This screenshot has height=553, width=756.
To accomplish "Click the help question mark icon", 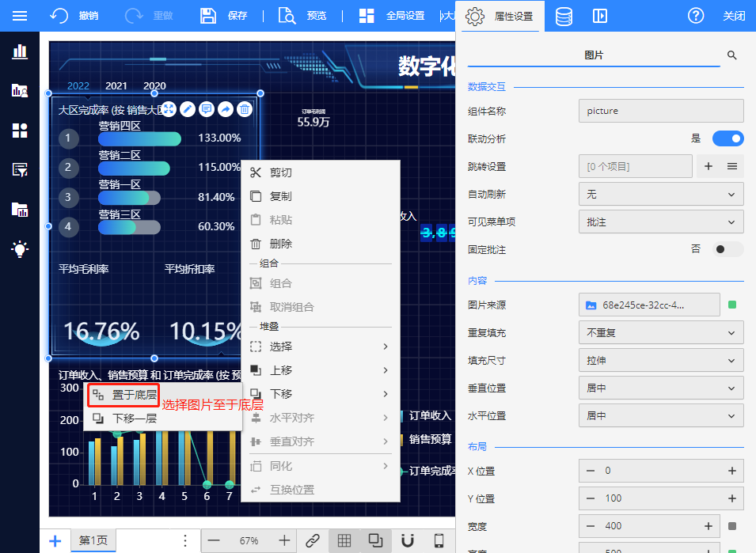I will pos(696,16).
